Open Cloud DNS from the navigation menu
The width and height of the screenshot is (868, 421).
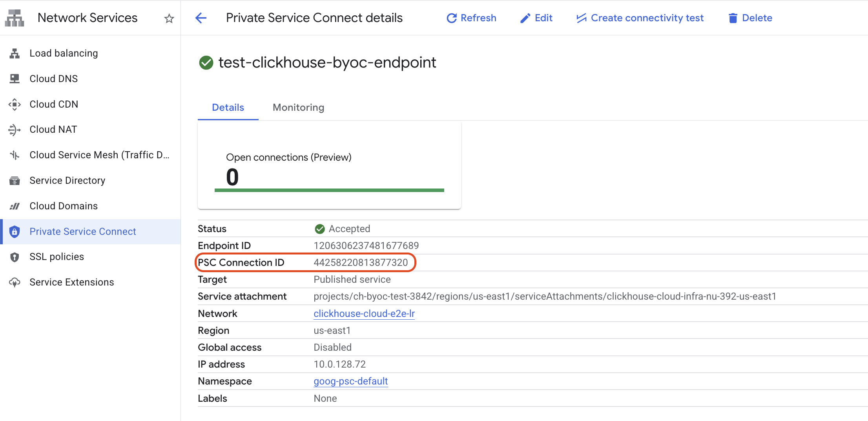tap(53, 79)
